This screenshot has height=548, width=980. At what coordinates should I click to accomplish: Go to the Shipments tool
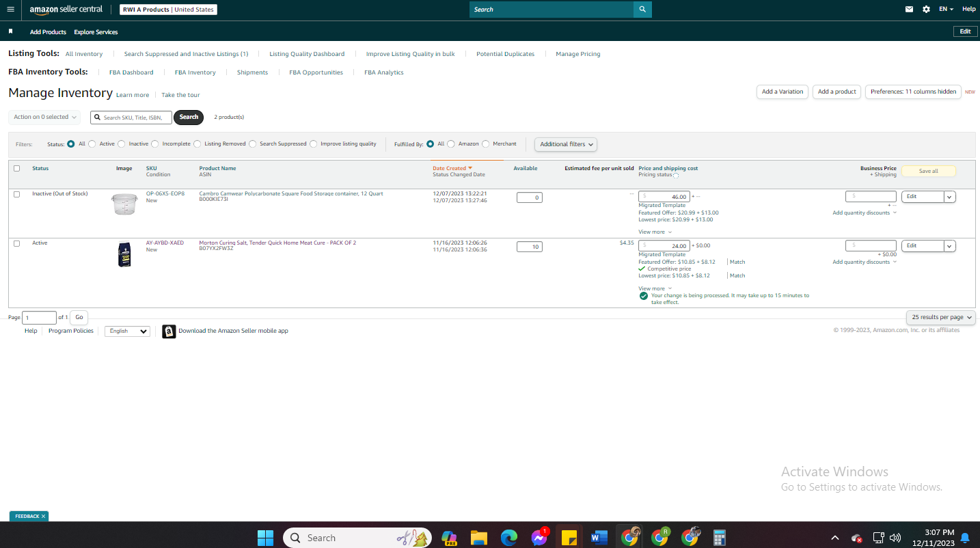(x=252, y=72)
